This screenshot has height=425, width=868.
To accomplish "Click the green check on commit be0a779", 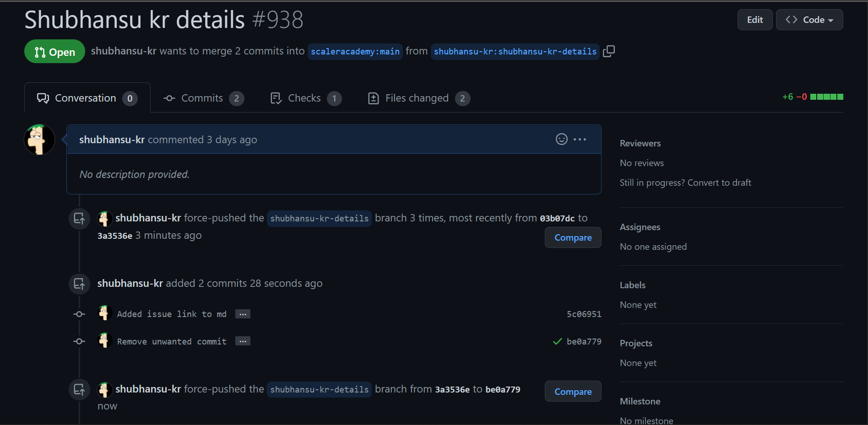I will click(x=557, y=341).
